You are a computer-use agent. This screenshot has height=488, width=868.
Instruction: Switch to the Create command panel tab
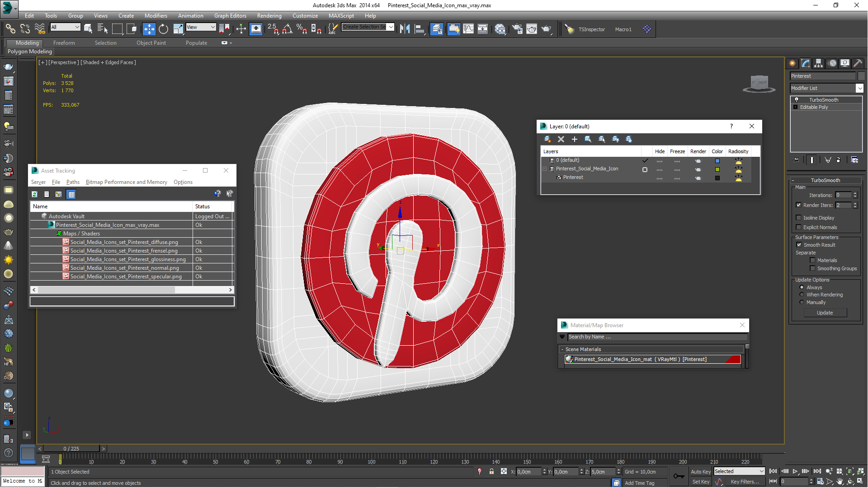coord(793,63)
